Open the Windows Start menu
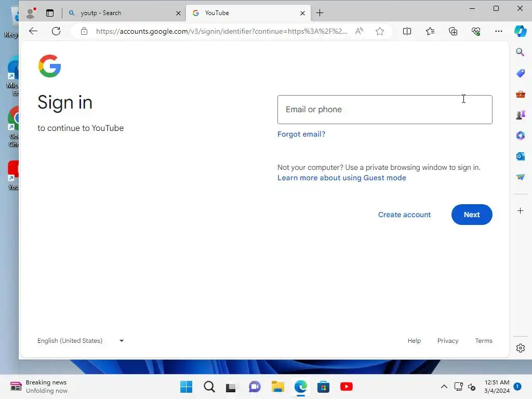532x399 pixels. tap(186, 387)
